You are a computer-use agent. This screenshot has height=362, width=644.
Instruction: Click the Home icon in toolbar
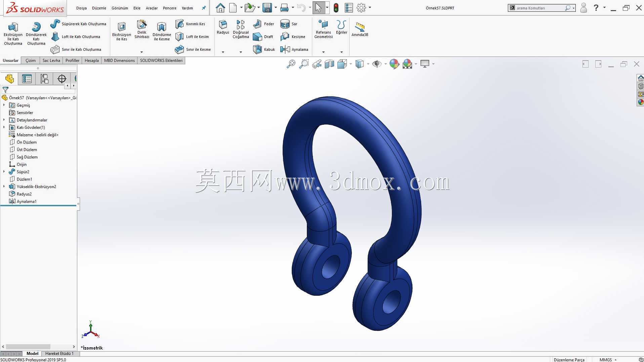pyautogui.click(x=220, y=8)
